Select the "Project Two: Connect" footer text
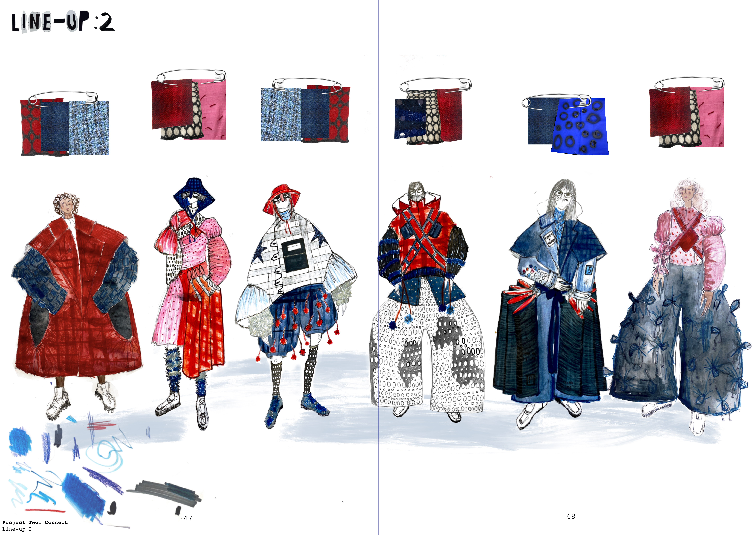This screenshot has height=535, width=756. (x=35, y=522)
